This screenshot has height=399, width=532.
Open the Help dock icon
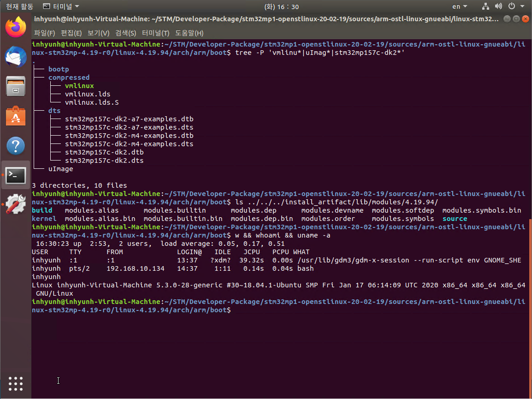16,146
